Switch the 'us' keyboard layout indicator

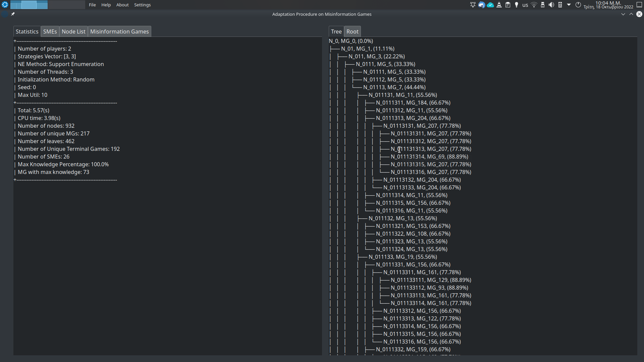coord(525,5)
